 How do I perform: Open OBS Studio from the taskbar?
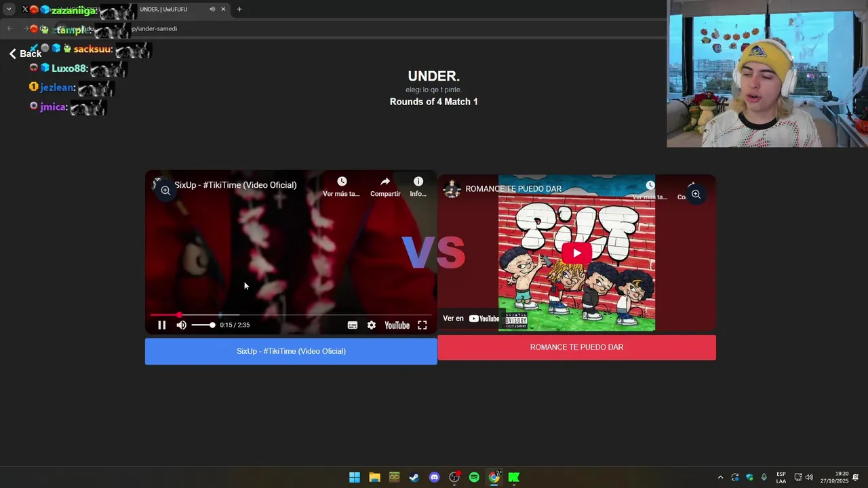coord(454,477)
